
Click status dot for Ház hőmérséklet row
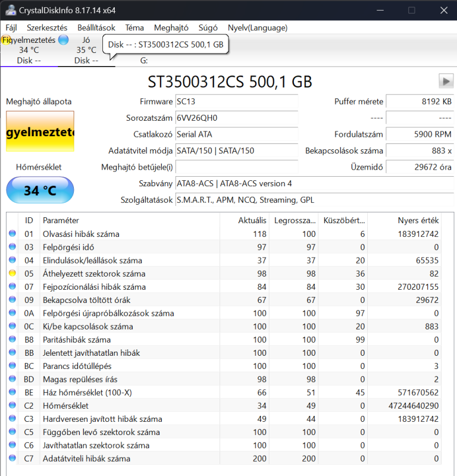(12, 392)
